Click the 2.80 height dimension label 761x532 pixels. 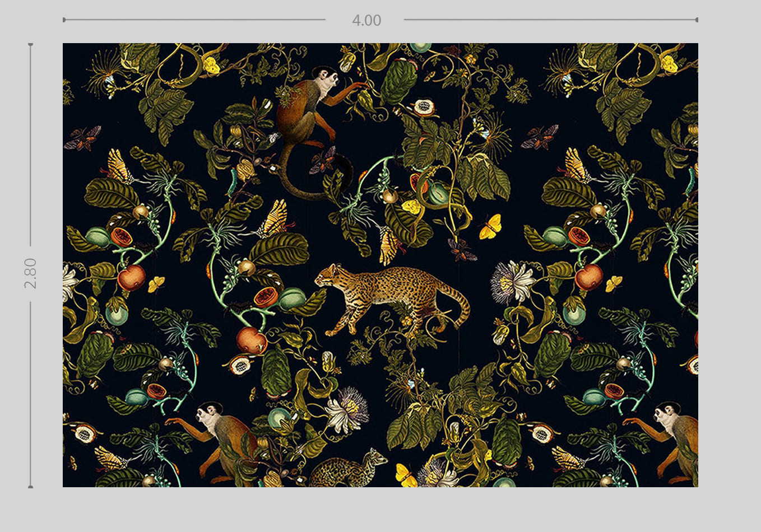(30, 273)
